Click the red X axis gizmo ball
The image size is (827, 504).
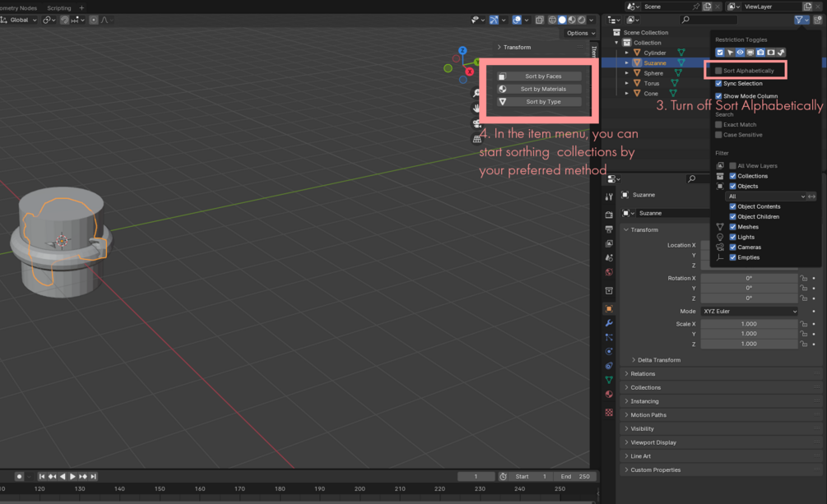469,72
